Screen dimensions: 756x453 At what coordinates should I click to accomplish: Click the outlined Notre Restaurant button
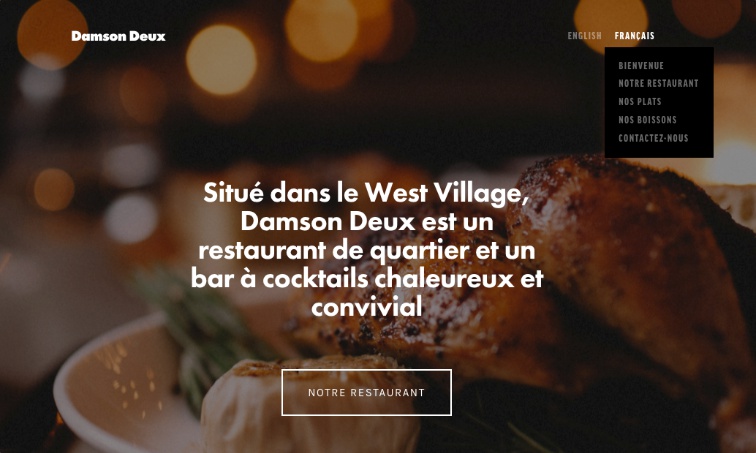366,392
